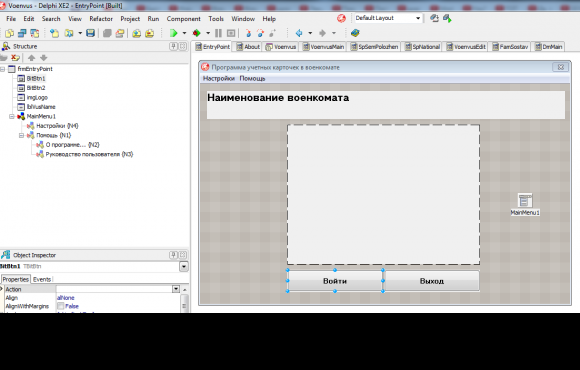The image size is (580, 370).
Task: Open the Open Project dropdown arrow
Action: click(x=80, y=33)
